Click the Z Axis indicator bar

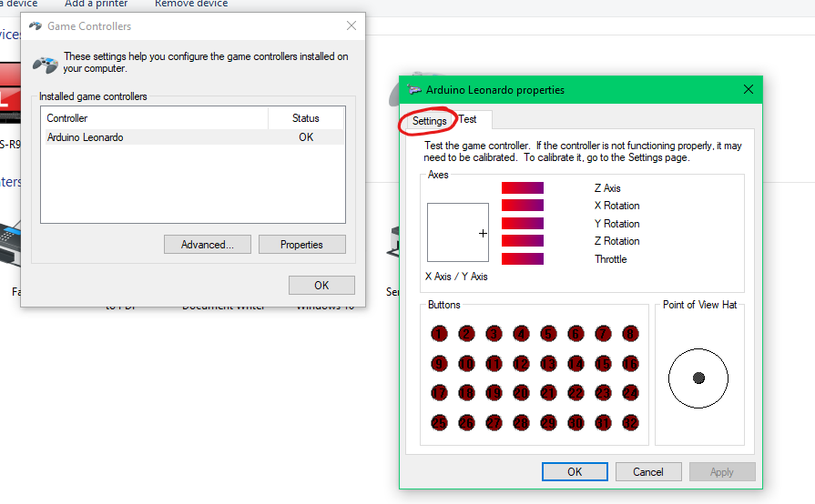(x=523, y=188)
